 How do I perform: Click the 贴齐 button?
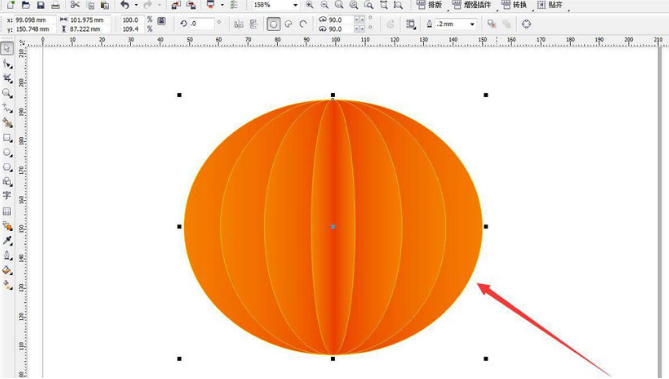(550, 5)
